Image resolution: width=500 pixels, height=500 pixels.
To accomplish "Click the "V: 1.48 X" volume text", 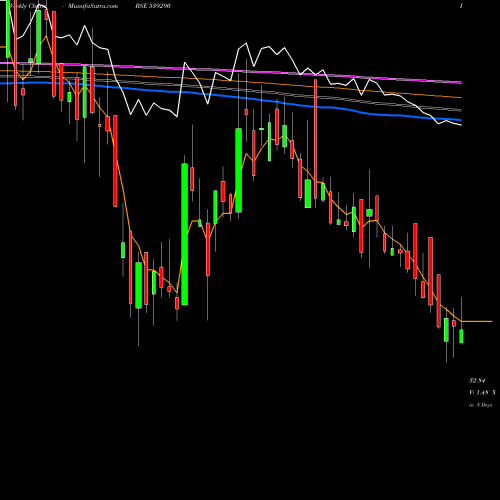I will click(x=482, y=393).
